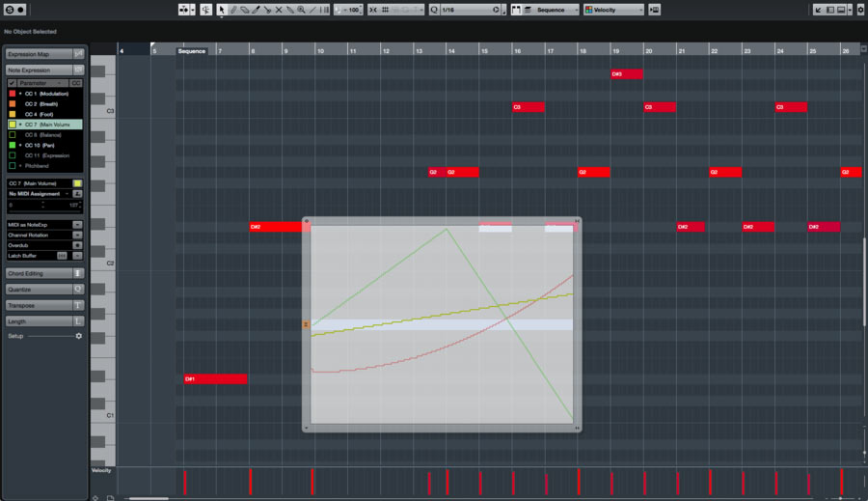Select the CC 7 (Main Volume) row

(x=45, y=125)
